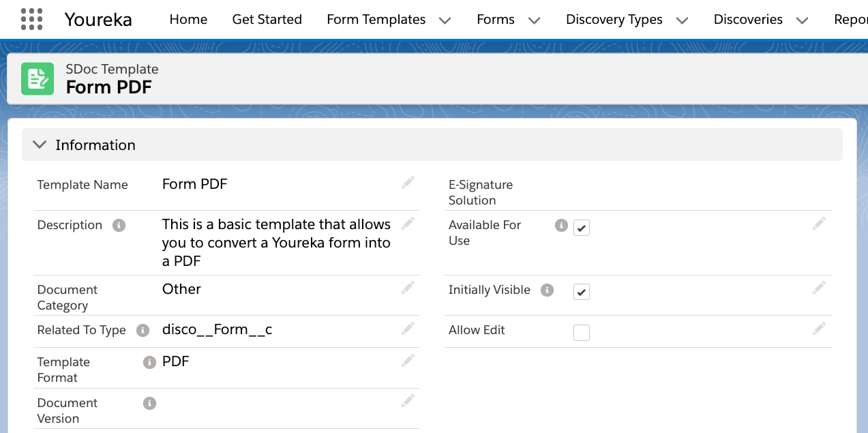868x433 pixels.
Task: Click the Youreka app name
Action: click(x=98, y=20)
